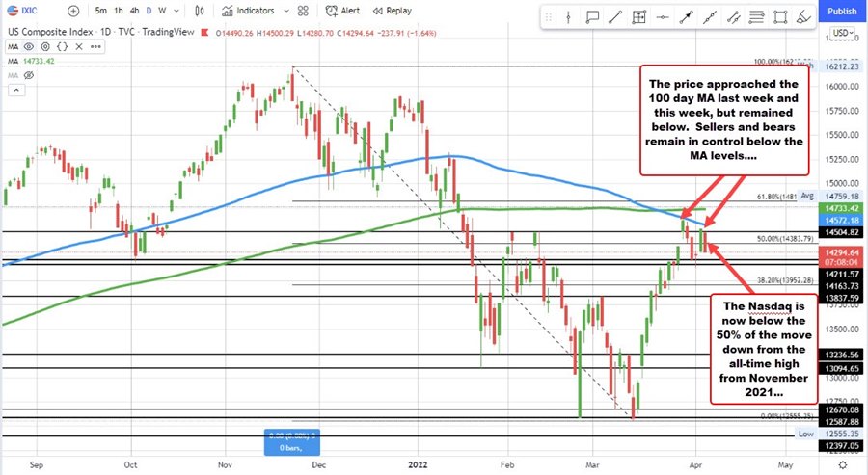The image size is (868, 475).
Task: Open more options for MA indicator
Action: pos(95,46)
